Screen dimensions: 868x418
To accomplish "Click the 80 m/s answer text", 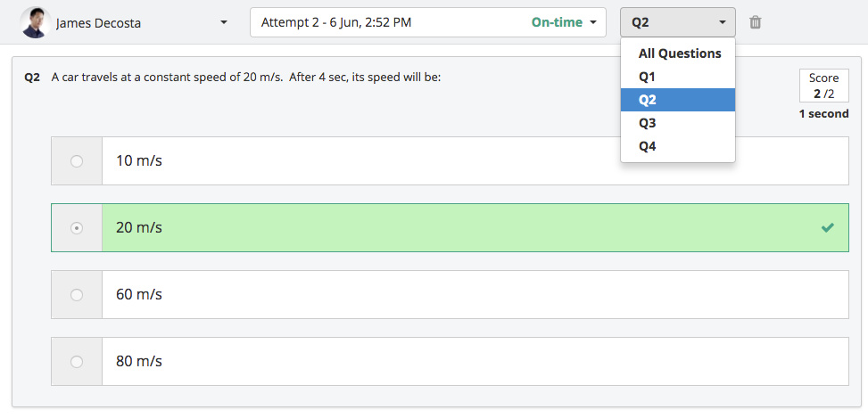I will coord(139,362).
